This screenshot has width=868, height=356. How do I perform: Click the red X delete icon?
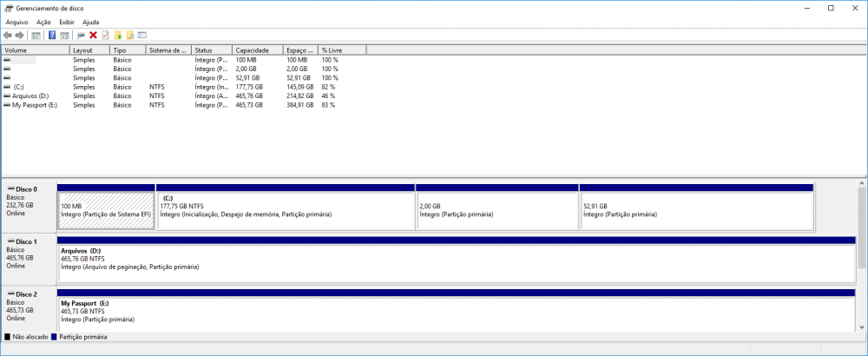click(x=93, y=36)
